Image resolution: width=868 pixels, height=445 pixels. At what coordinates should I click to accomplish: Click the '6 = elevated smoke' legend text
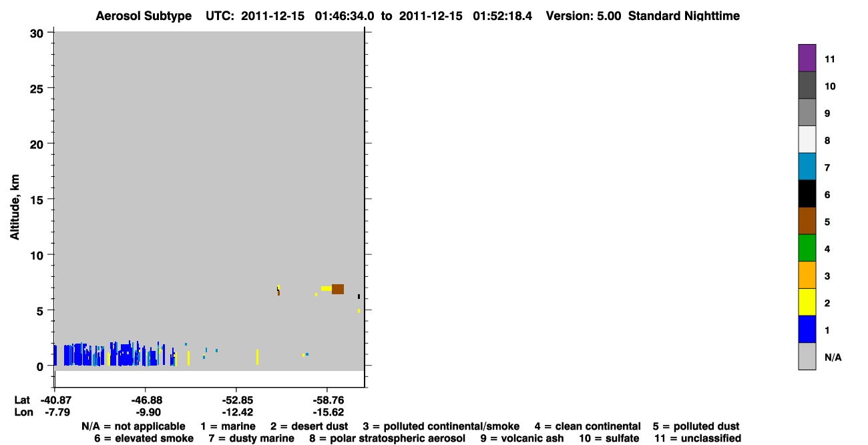(x=144, y=438)
